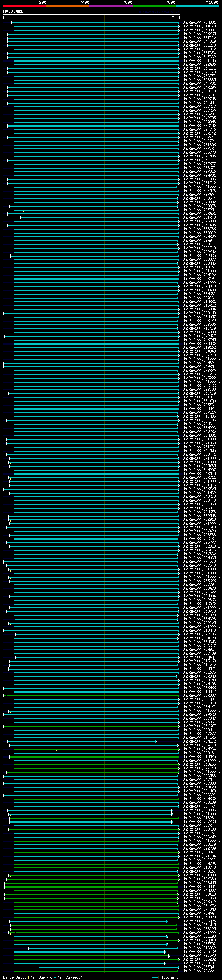Click hit label UniRef100_Q758S7
The height and width of the screenshot is (980, 222).
199,722
